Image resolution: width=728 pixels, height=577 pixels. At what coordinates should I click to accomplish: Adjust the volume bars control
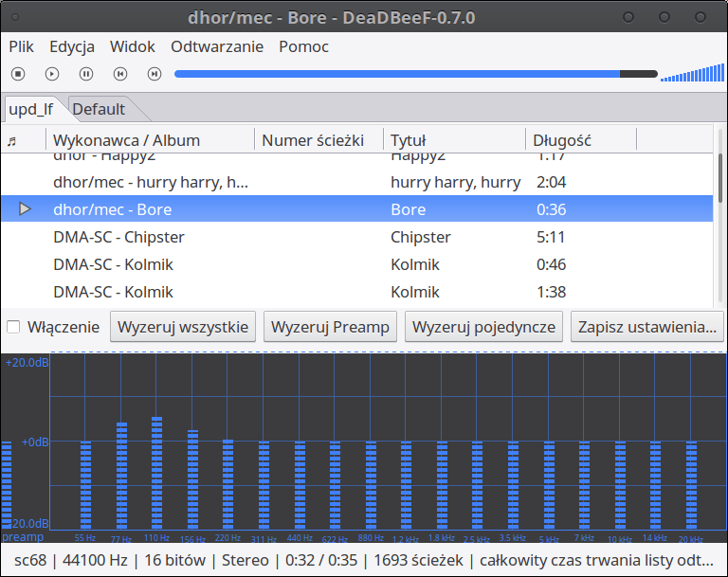coord(692,73)
